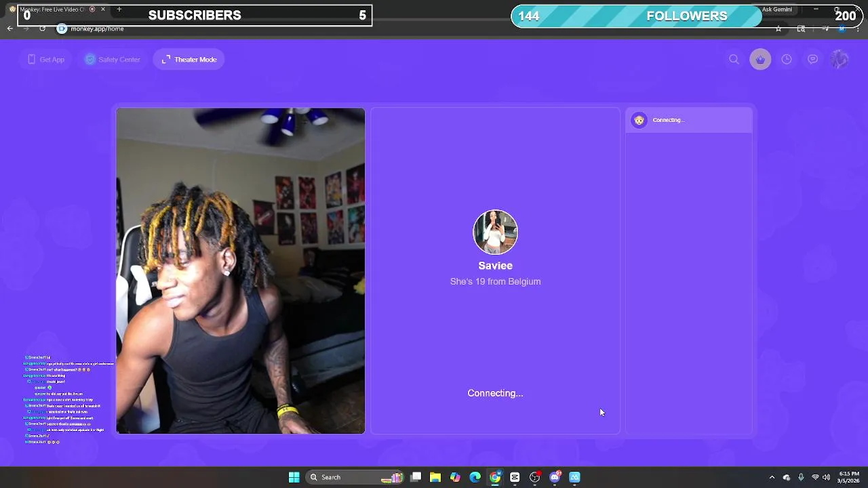This screenshot has width=868, height=488.
Task: Select the Monkey: Free Live Video tab
Action: point(58,9)
